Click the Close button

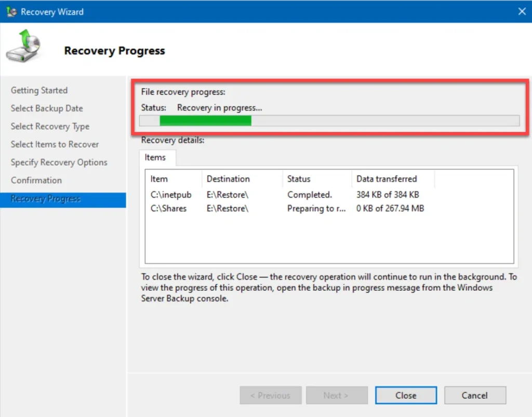coord(406,395)
